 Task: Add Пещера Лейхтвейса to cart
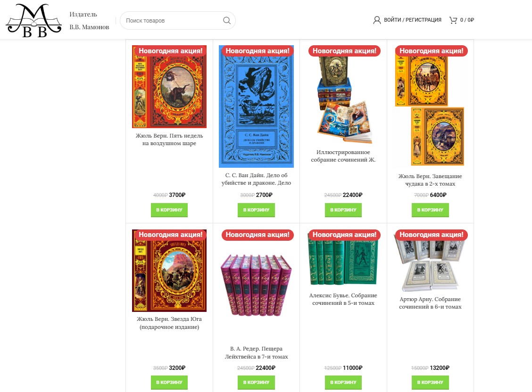point(256,383)
